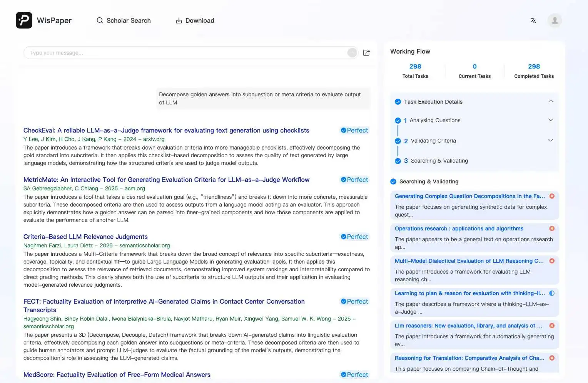The image size is (588, 383).
Task: Open the Criteria-Based LLM Relevance Judgments link
Action: point(85,237)
